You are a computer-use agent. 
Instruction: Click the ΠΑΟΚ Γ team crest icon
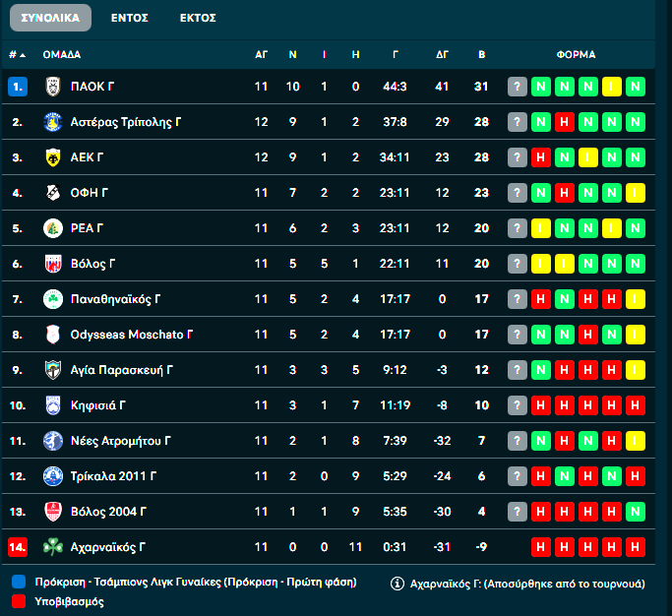click(52, 87)
